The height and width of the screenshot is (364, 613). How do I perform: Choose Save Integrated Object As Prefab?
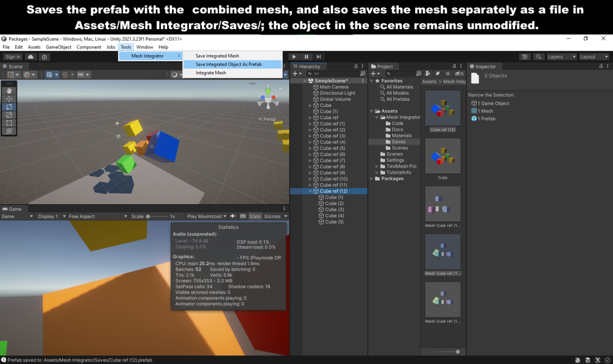232,64
